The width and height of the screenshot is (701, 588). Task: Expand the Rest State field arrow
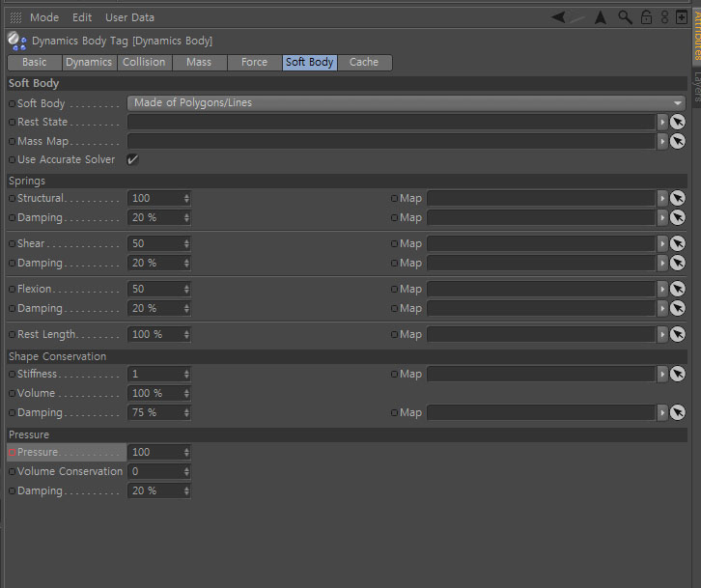[662, 122]
